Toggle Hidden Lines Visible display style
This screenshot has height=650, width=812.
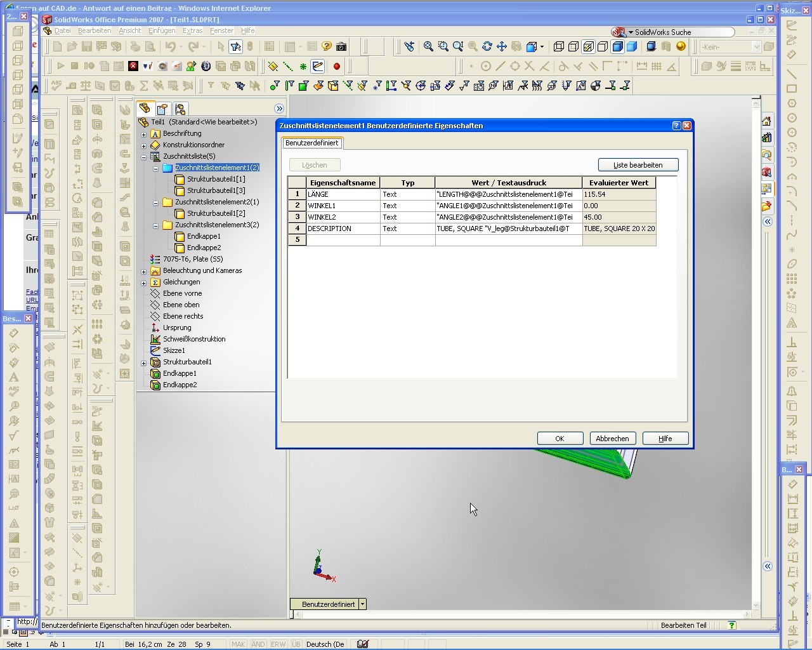coord(573,46)
